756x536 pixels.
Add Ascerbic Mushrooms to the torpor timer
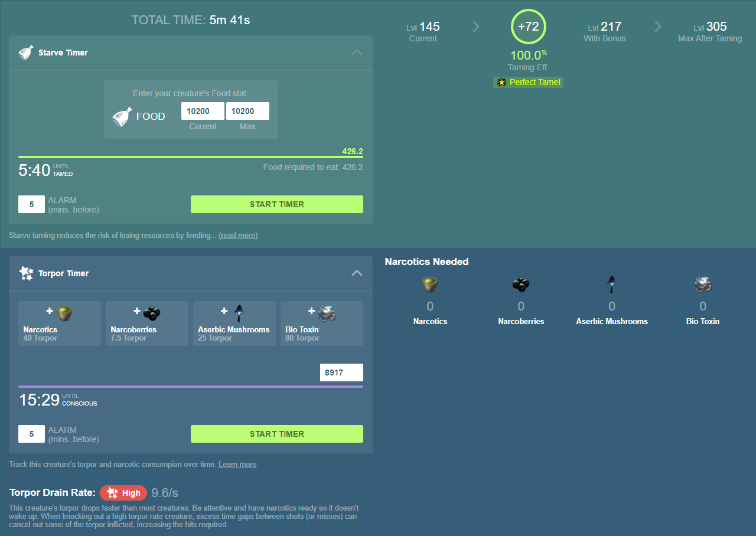[x=234, y=323]
